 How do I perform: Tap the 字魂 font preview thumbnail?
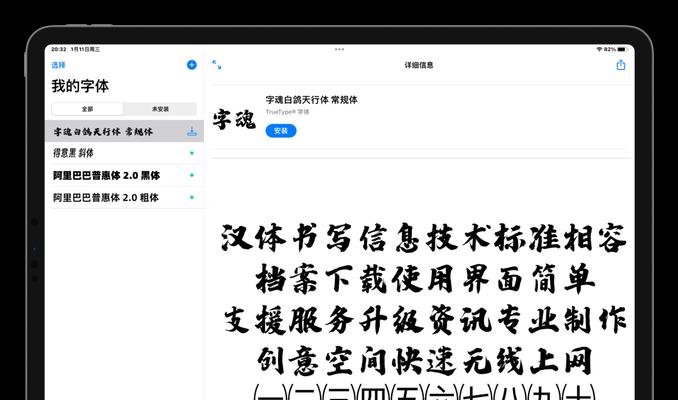coord(234,119)
